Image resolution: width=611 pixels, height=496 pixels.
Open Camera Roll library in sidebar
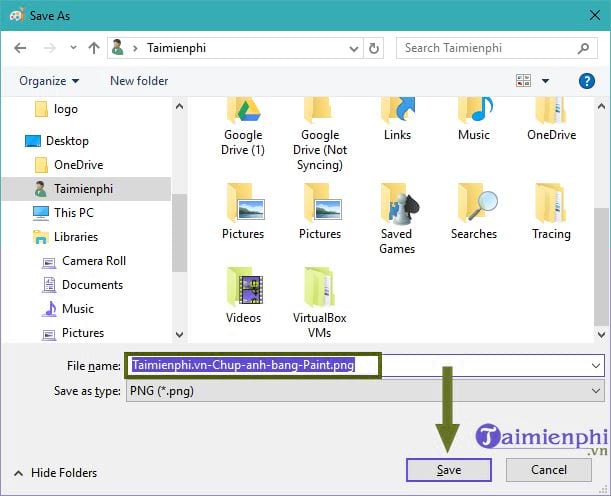point(84,261)
